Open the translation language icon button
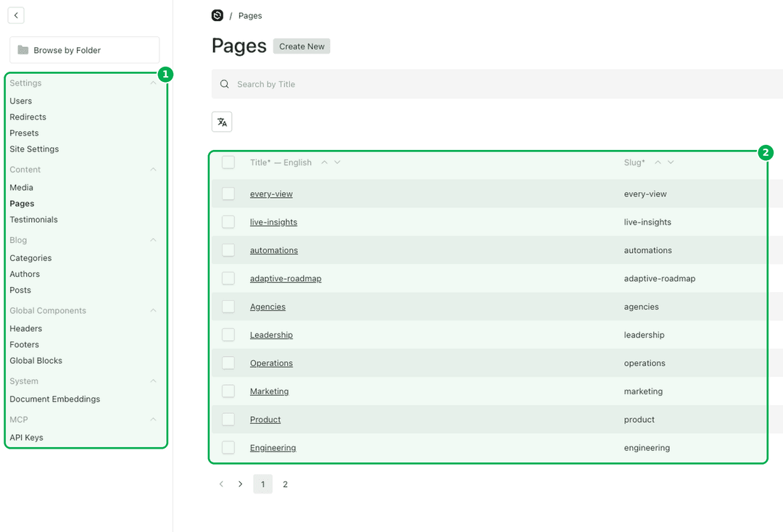This screenshot has width=783, height=532. (x=222, y=122)
